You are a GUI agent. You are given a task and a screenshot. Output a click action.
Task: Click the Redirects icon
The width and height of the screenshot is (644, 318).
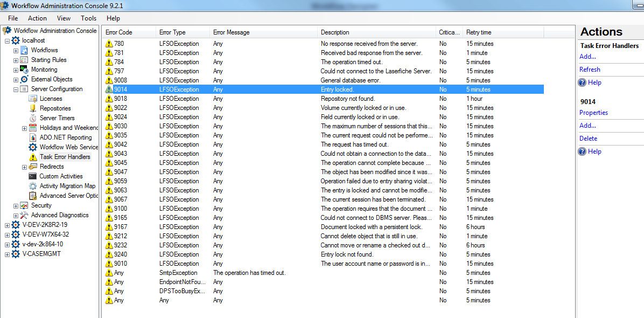coord(33,167)
